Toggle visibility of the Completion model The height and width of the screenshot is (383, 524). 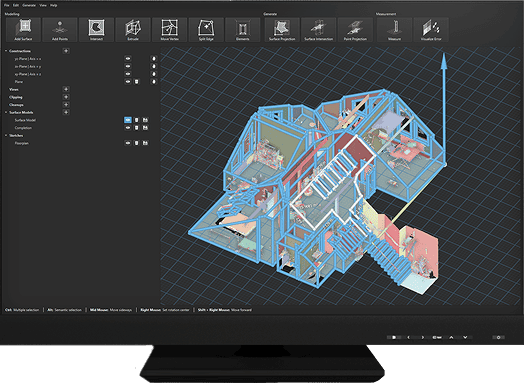pos(128,128)
